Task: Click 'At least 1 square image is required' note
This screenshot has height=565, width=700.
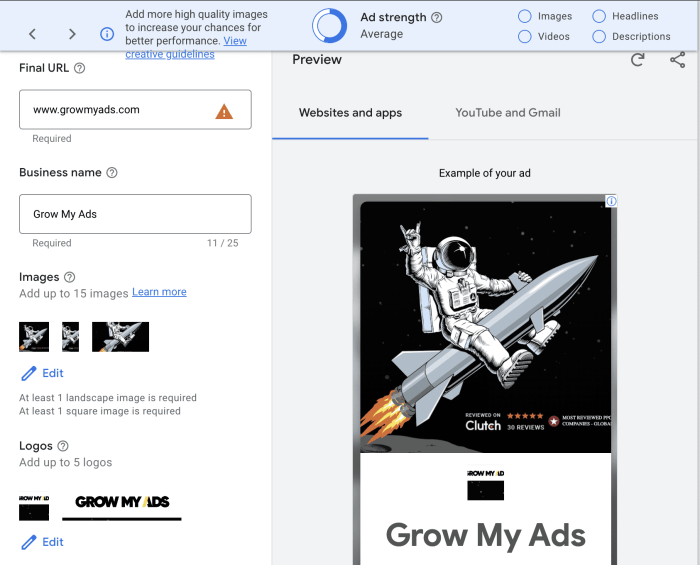Action: tap(100, 411)
